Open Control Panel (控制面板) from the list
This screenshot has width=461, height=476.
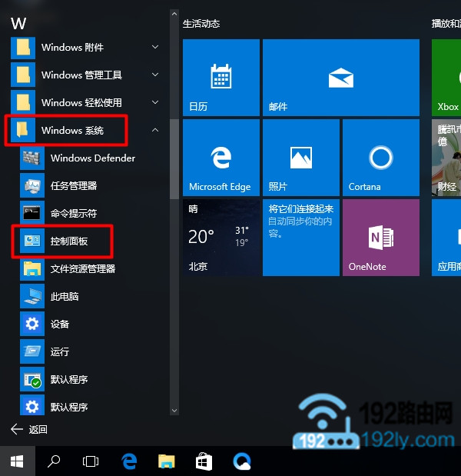(x=68, y=241)
